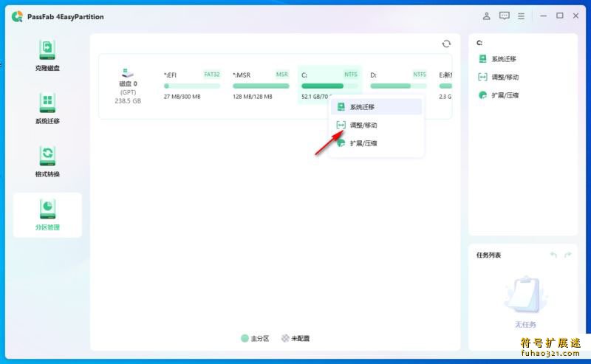
Task: Click the 128 MB/128 MB size text
Action: 252,97
